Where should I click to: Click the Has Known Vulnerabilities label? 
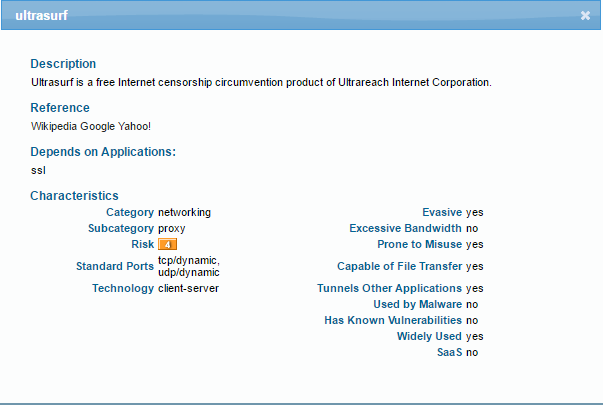click(x=393, y=320)
